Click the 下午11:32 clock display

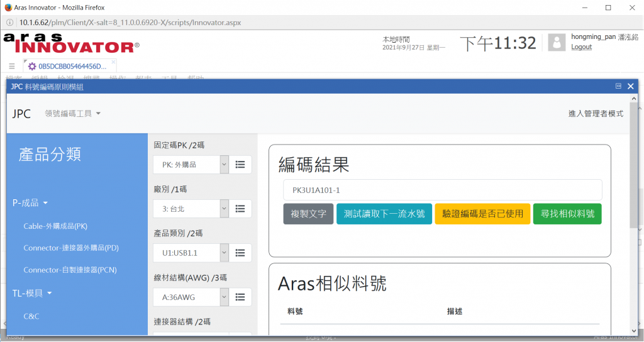tap(498, 43)
